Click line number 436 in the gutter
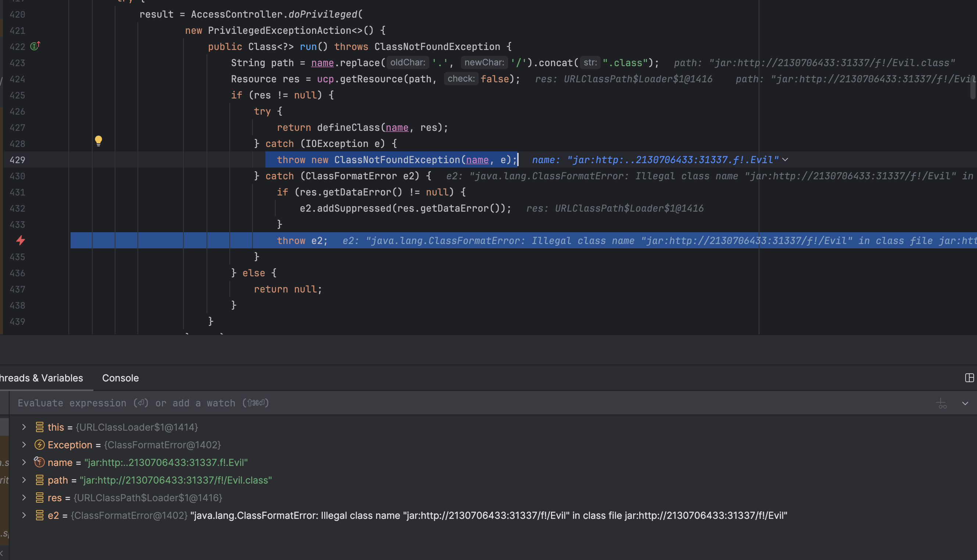 (17, 273)
